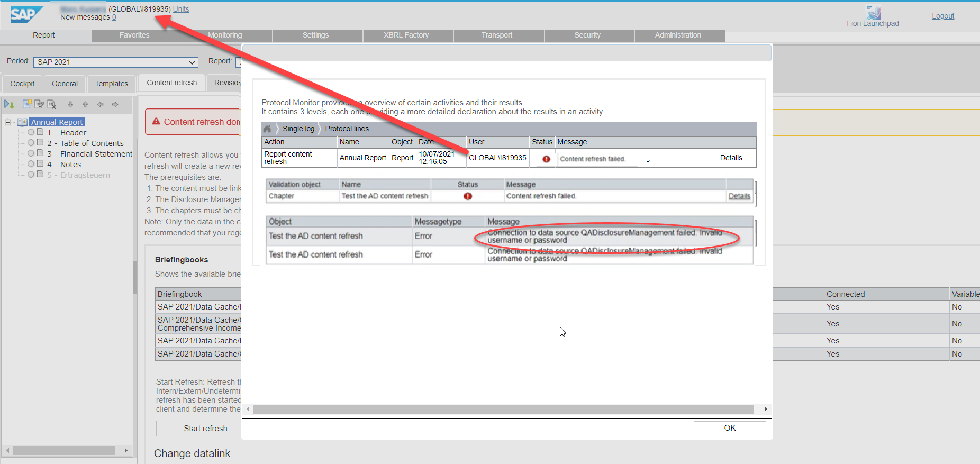Image resolution: width=980 pixels, height=464 pixels.
Task: Click the move chapter left arrow icon
Action: (x=100, y=104)
